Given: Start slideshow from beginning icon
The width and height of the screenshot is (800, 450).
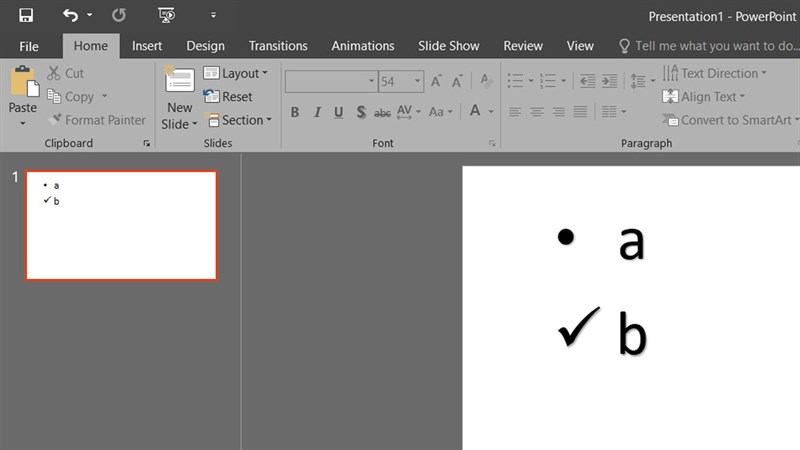Looking at the screenshot, I should click(166, 15).
